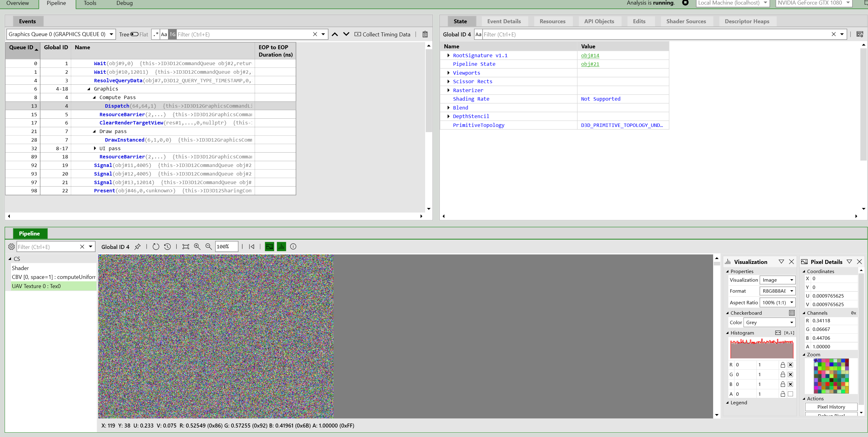The image size is (868, 437).
Task: Open the Visualization Image dropdown
Action: [777, 280]
